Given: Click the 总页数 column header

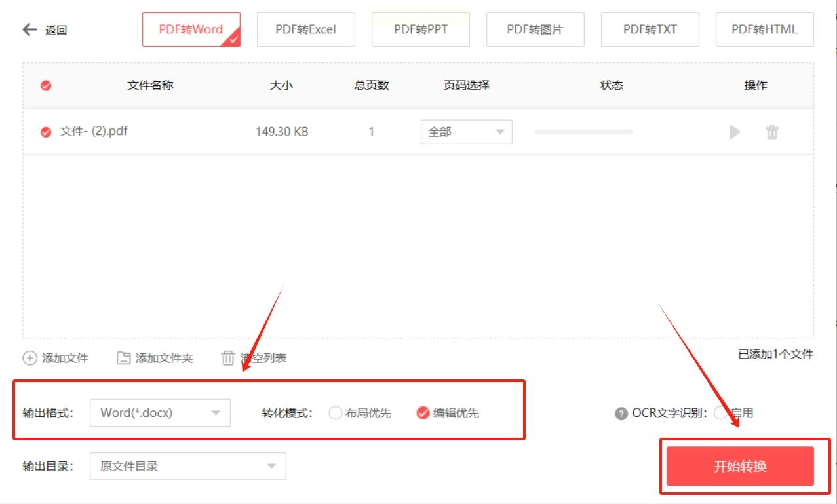Looking at the screenshot, I should pyautogui.click(x=372, y=85).
